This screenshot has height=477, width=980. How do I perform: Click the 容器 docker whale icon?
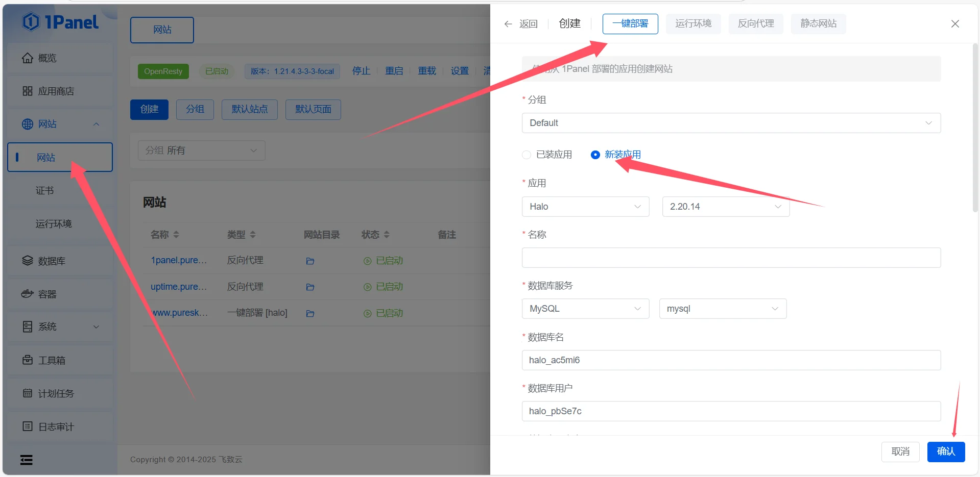(28, 294)
